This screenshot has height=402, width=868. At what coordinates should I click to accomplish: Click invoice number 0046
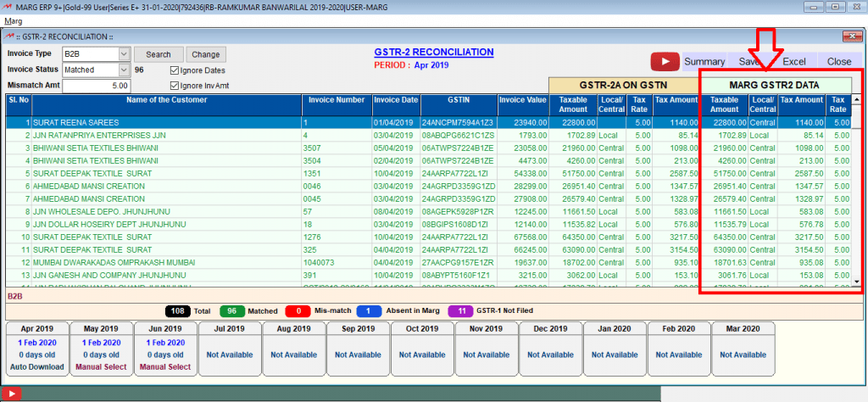coord(311,186)
